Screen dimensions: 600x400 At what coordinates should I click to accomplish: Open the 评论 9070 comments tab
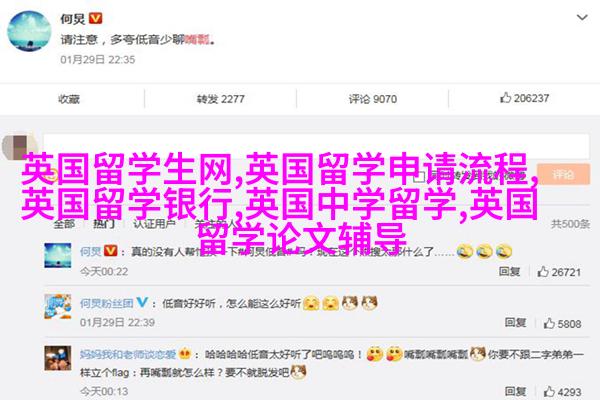point(372,99)
